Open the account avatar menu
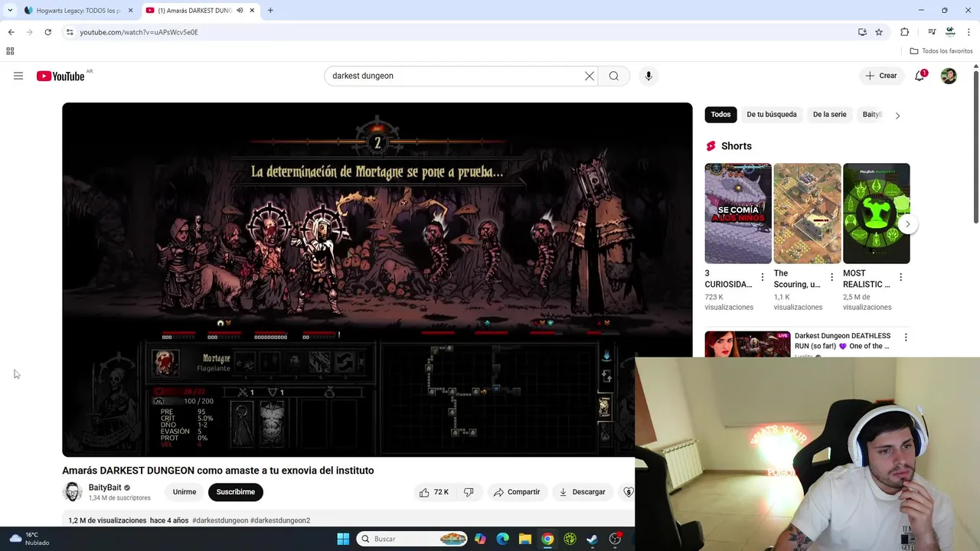980x551 pixels. click(949, 76)
